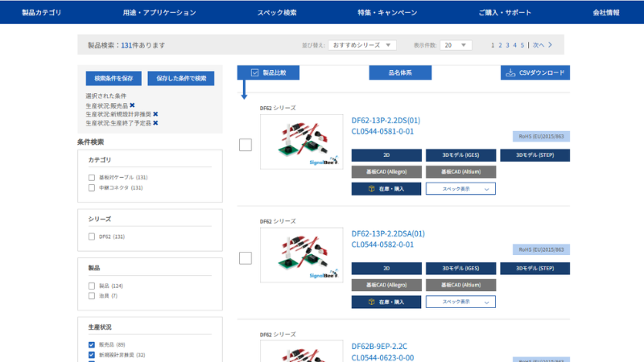
Task: Select DF62-13P-2.2DS(01) for comparison
Action: pyautogui.click(x=246, y=145)
